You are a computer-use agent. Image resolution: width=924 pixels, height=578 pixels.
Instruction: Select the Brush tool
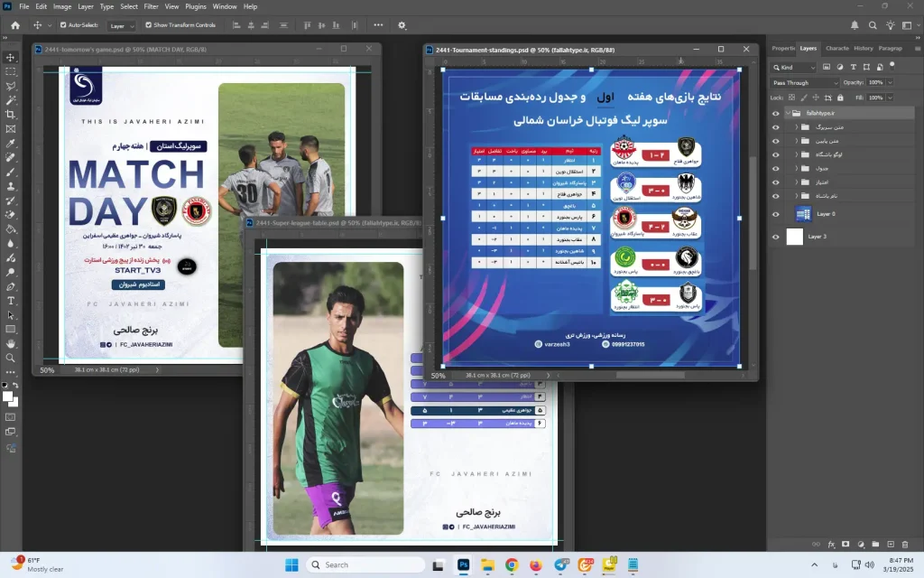click(11, 172)
